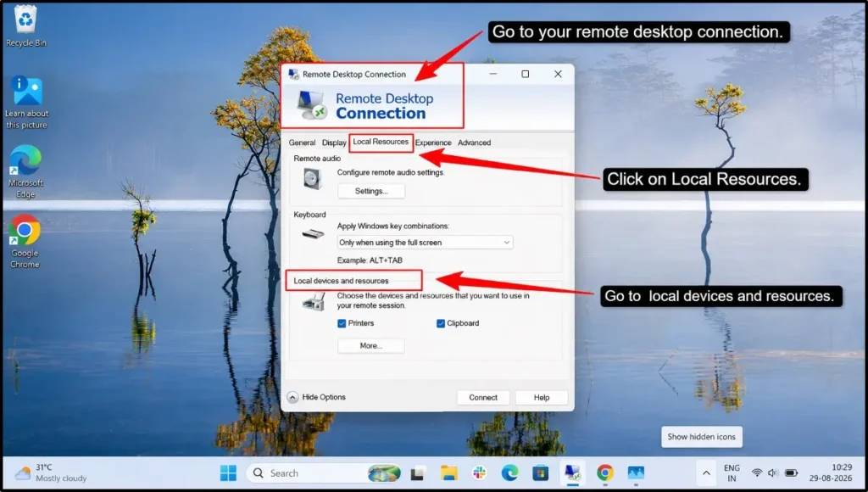868x492 pixels.
Task: Open the weather widget showing 31°C
Action: pyautogui.click(x=51, y=472)
